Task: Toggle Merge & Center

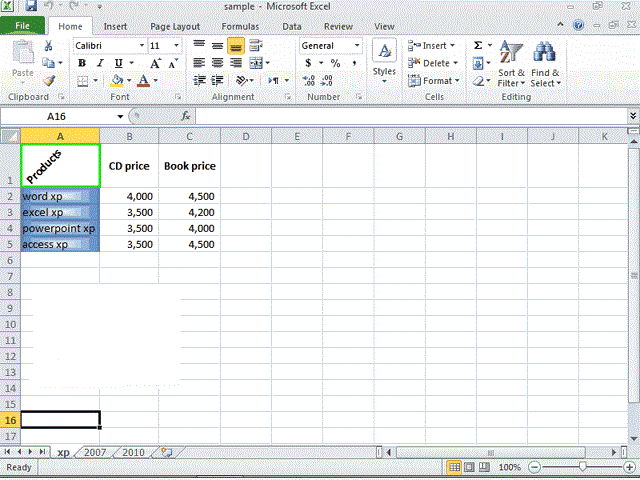Action: click(256, 63)
